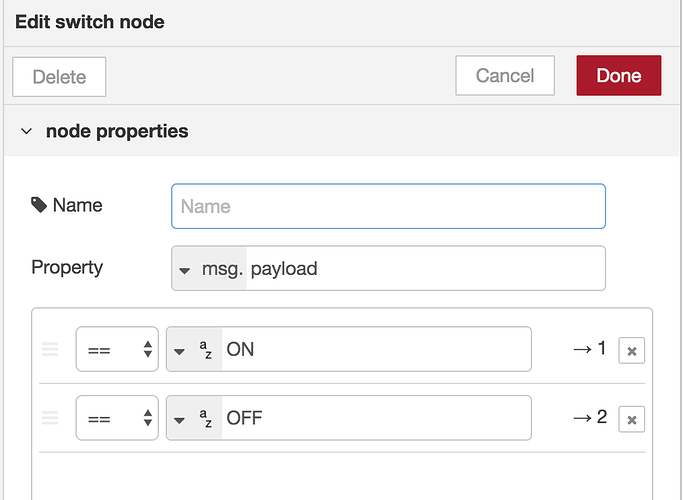The height and width of the screenshot is (500, 683).
Task: Collapse the node properties section
Action: [x=27, y=131]
